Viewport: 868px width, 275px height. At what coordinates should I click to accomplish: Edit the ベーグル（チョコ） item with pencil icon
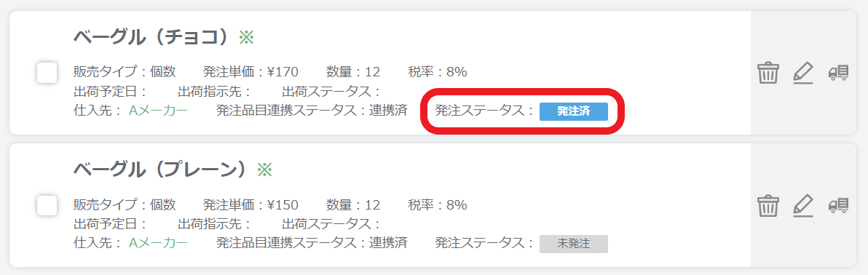pyautogui.click(x=802, y=73)
